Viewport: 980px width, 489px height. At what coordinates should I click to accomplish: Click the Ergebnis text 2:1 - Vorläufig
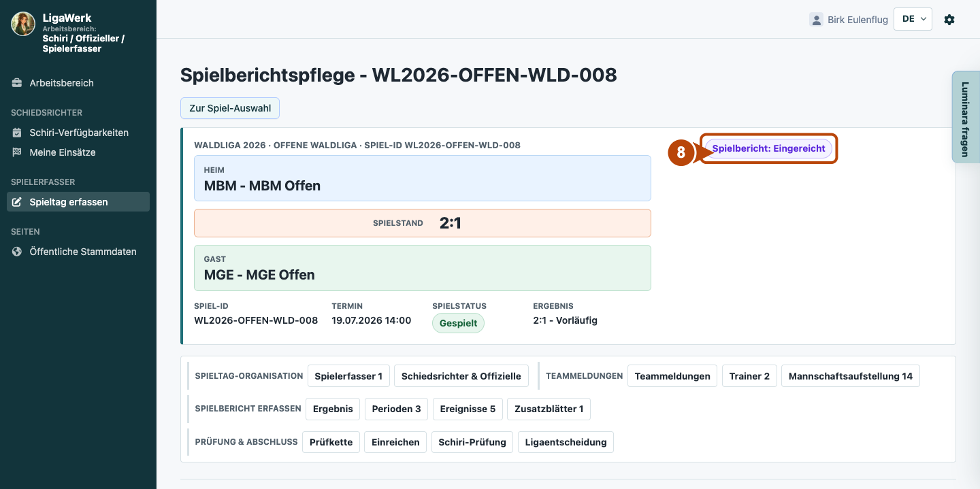(x=566, y=320)
